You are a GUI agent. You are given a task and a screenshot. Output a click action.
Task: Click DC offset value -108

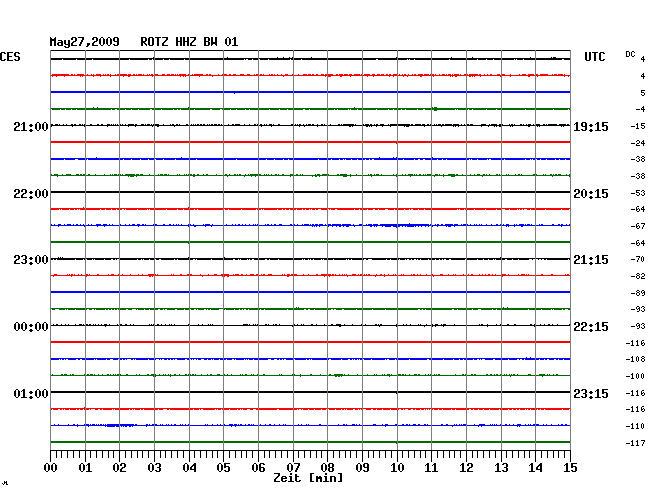pyautogui.click(x=635, y=359)
